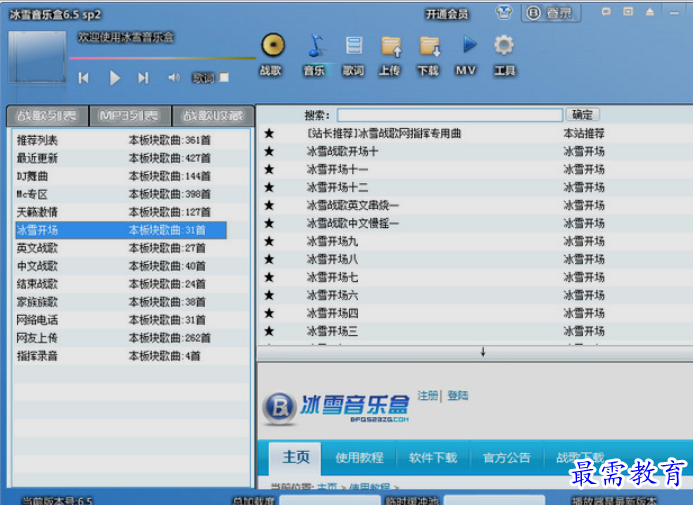
Task: Star the 冰雪开场九 song
Action: point(269,241)
